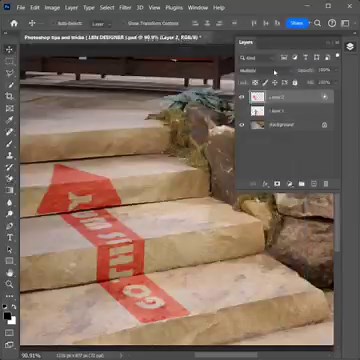Toggle lock transparent pixels
360x360 pixels.
pyautogui.click(x=255, y=82)
